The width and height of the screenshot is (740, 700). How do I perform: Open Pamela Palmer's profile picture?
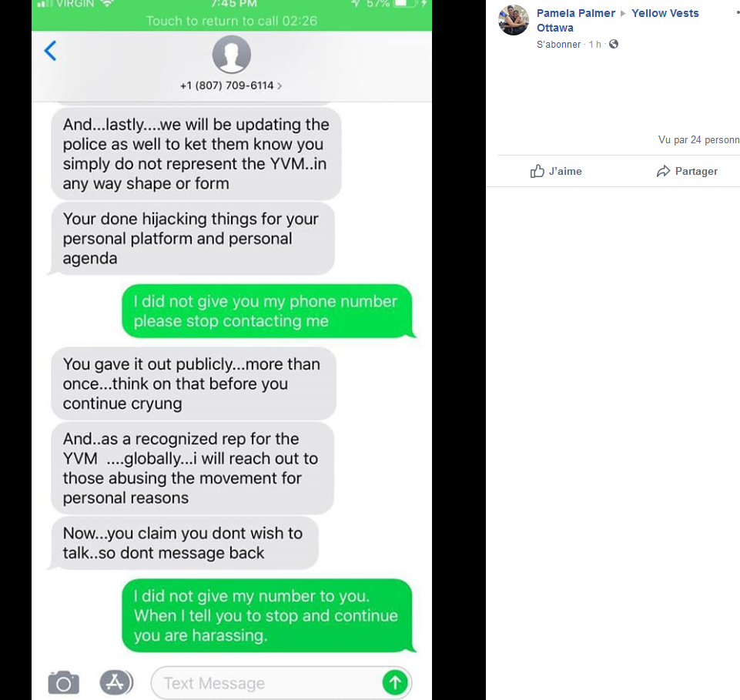[514, 20]
